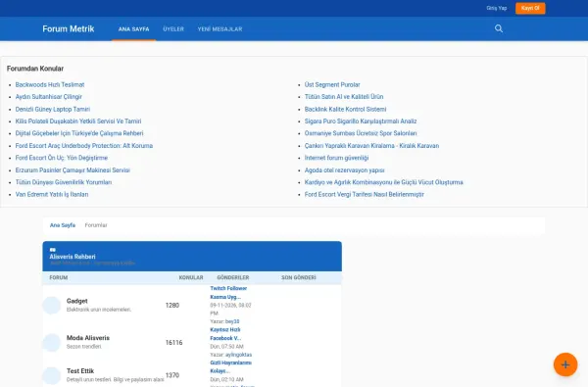This screenshot has width=588, height=387.
Task: Open Kilis Polateli Duşakabin Yetkili Servisi topic
Action: pos(78,121)
